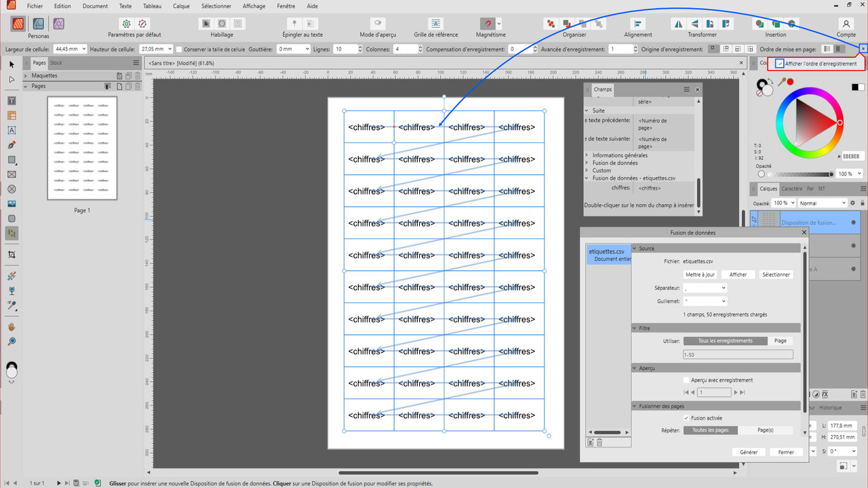Image resolution: width=868 pixels, height=488 pixels.
Task: Toggle the Preview mode icon
Action: pyautogui.click(x=378, y=24)
